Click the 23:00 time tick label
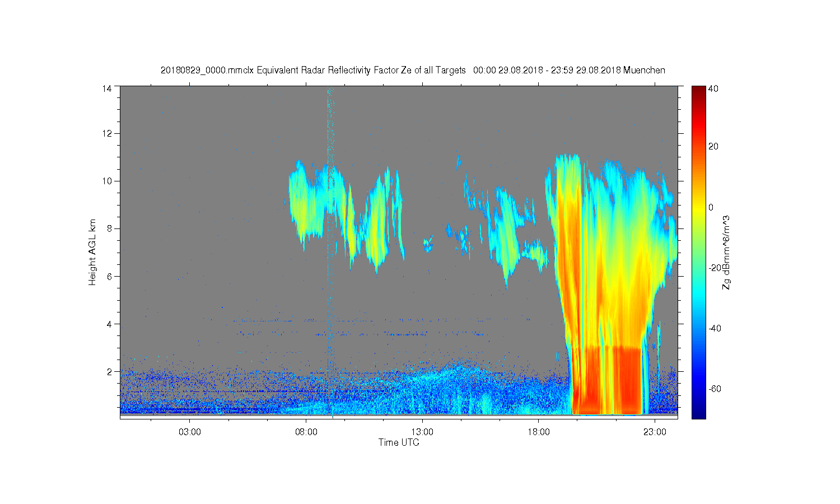The image size is (840, 504). pos(655,432)
